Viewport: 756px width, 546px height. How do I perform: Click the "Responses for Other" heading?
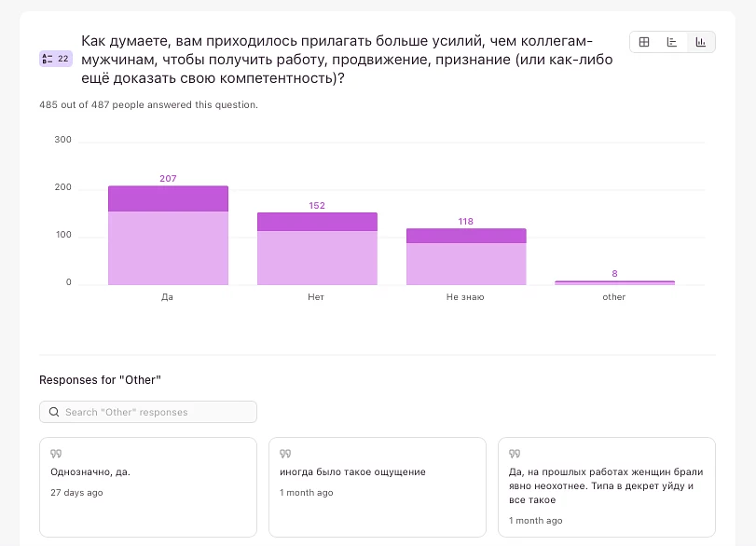pos(101,380)
